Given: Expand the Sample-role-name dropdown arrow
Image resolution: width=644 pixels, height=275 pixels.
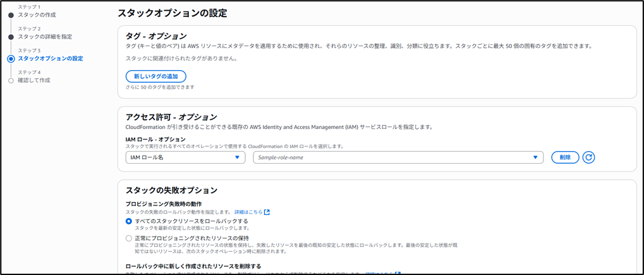Looking at the screenshot, I should tap(535, 157).
